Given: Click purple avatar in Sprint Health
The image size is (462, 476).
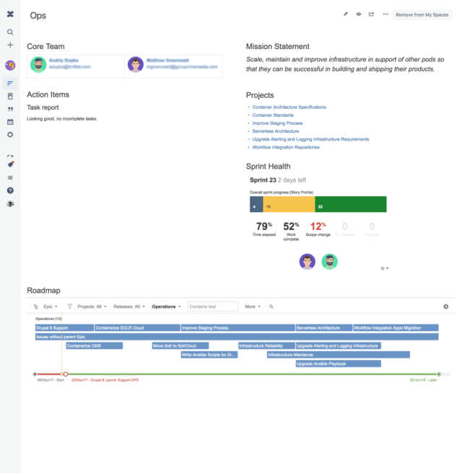Looking at the screenshot, I should click(x=307, y=261).
